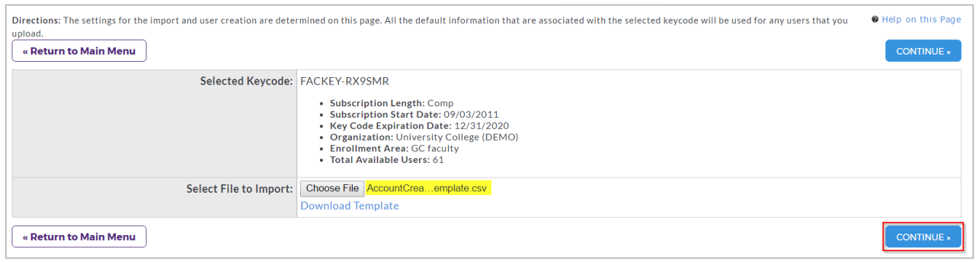
Task: Click the Selected Keycode label
Action: [x=246, y=81]
